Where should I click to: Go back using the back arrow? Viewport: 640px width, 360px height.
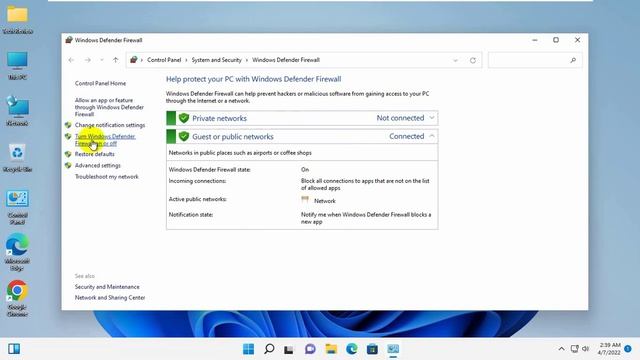[71, 60]
